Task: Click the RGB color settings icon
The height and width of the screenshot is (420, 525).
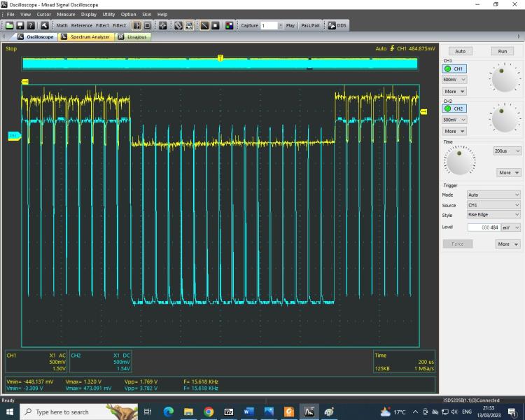Action: click(x=230, y=26)
